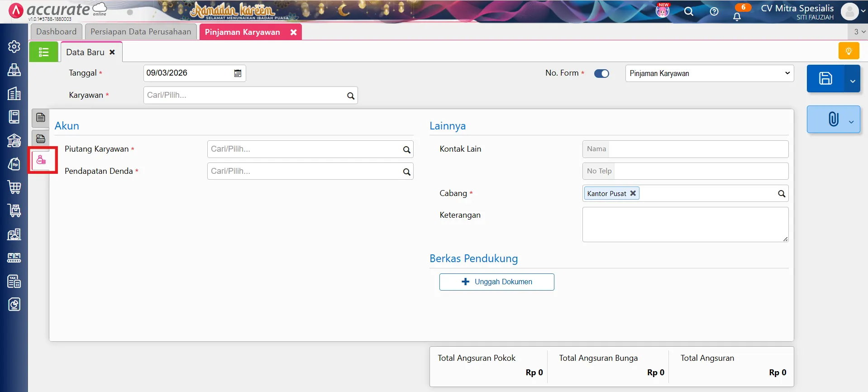Close the Data Baru tab
Screen dimensions: 868x392
[x=112, y=52]
